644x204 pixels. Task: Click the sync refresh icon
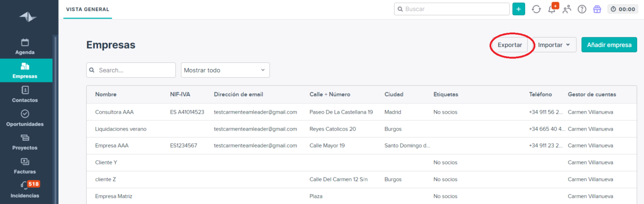click(536, 9)
